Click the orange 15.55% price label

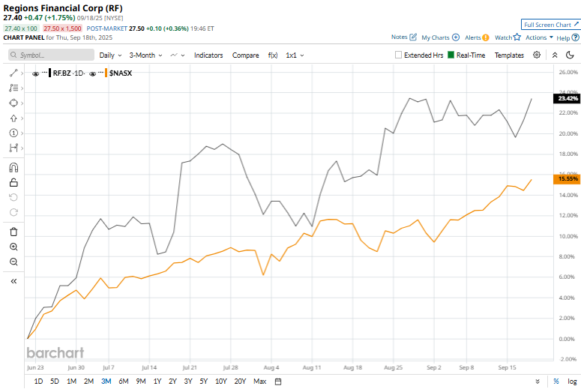567,179
